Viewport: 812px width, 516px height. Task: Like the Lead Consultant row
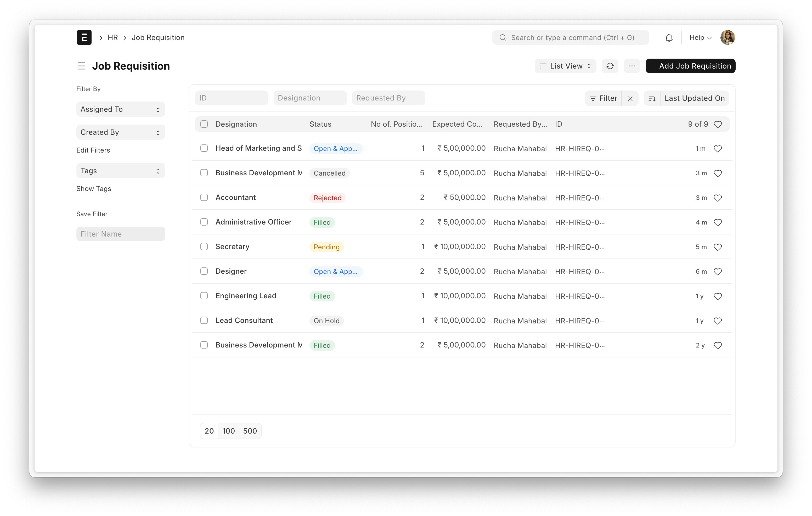(718, 321)
